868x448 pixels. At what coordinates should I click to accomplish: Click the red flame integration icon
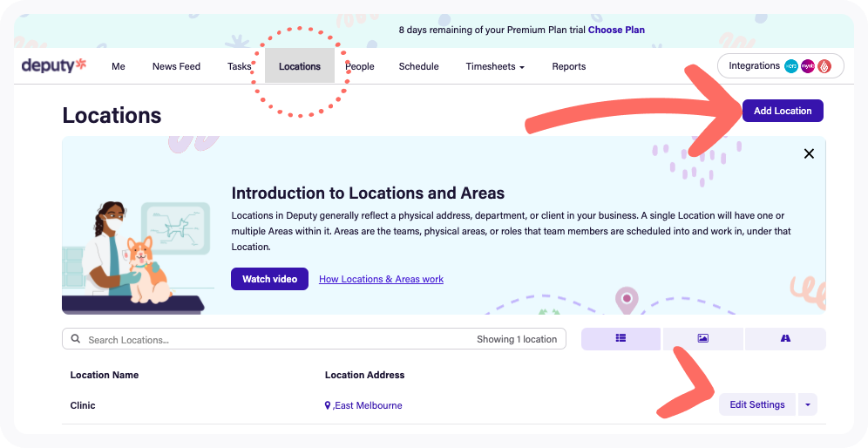click(824, 66)
